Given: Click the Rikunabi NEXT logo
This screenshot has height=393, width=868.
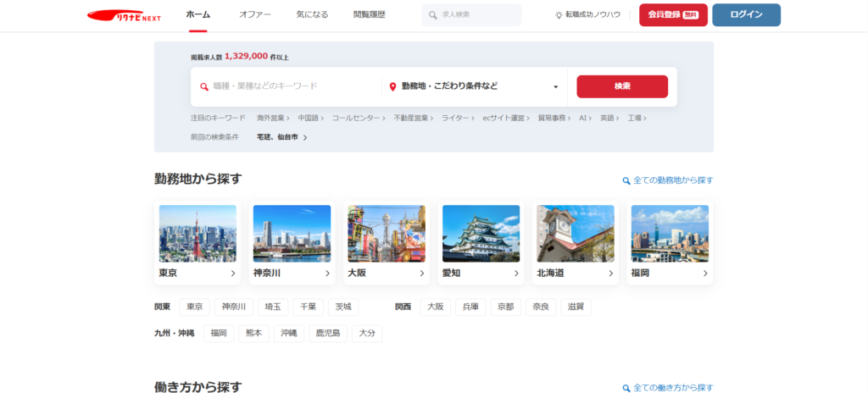Looking at the screenshot, I should 125,15.
